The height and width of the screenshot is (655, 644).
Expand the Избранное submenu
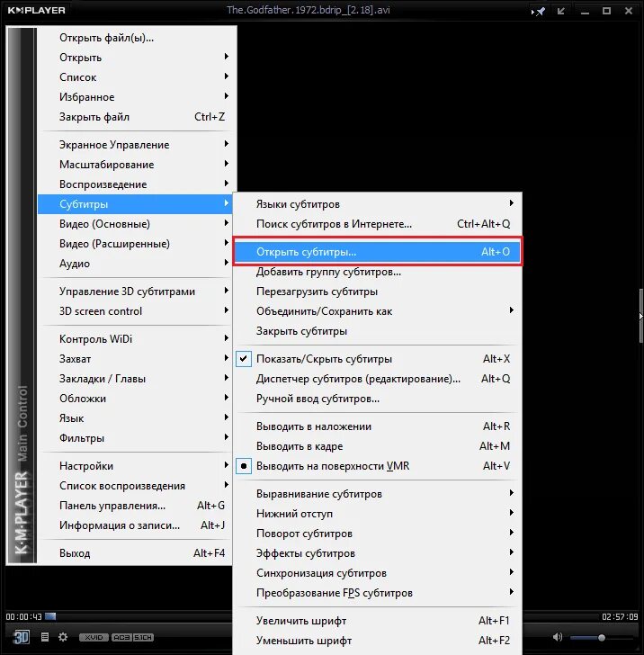pyautogui.click(x=135, y=97)
